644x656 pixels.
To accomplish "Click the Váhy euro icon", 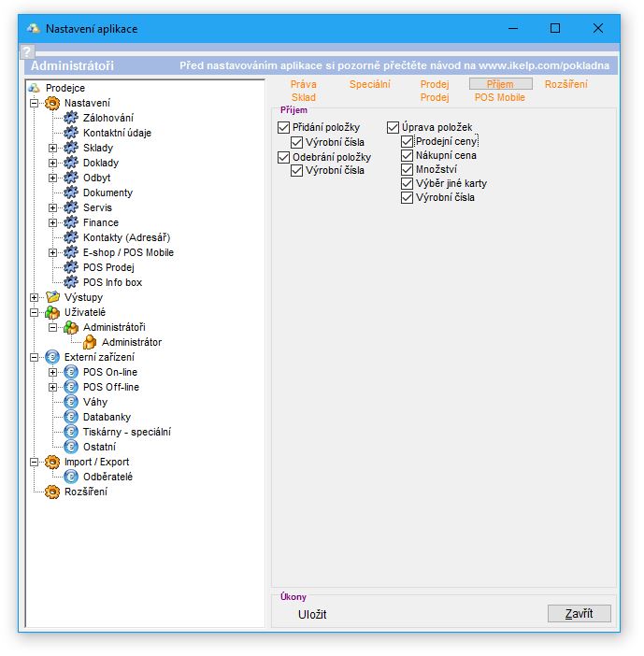I will click(x=71, y=402).
